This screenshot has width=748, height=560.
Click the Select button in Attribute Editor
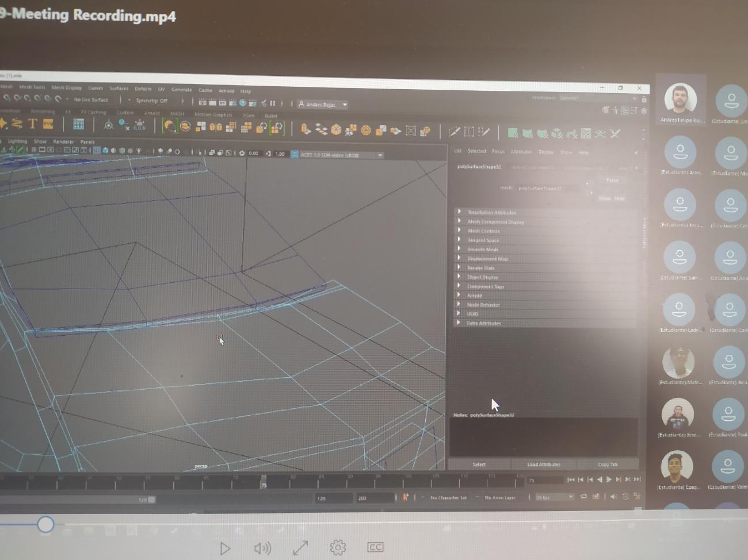(x=479, y=464)
